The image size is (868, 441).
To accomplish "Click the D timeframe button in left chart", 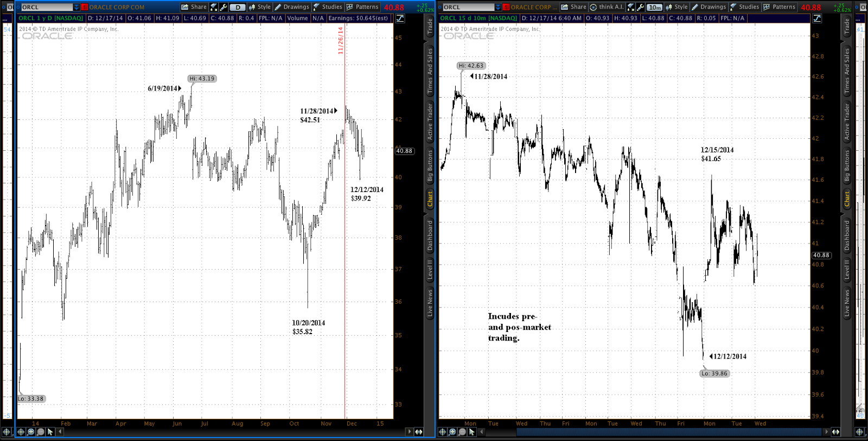I will 238,7.
